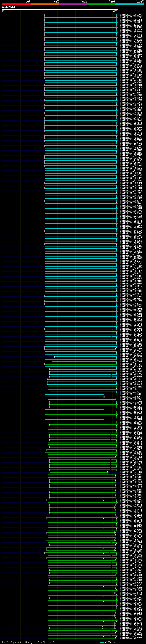
Task: Click the label UniRef100_C5E3Z2
Action: point(131,364)
